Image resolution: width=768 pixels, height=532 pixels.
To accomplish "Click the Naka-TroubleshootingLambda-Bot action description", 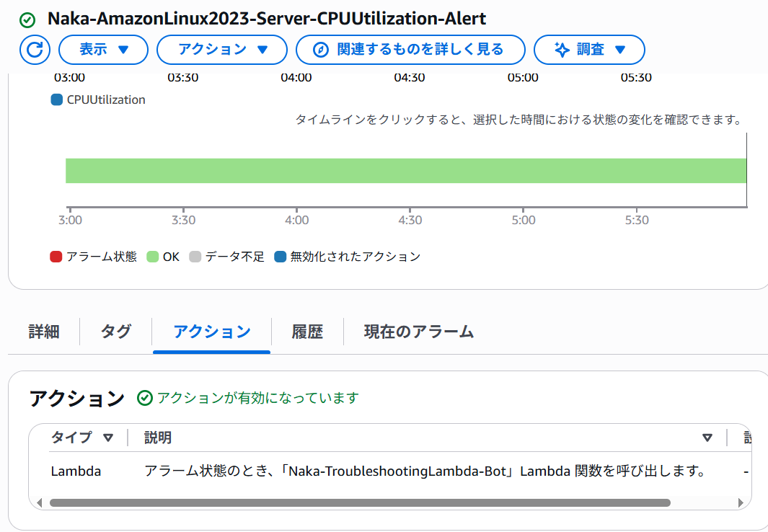I will [425, 471].
